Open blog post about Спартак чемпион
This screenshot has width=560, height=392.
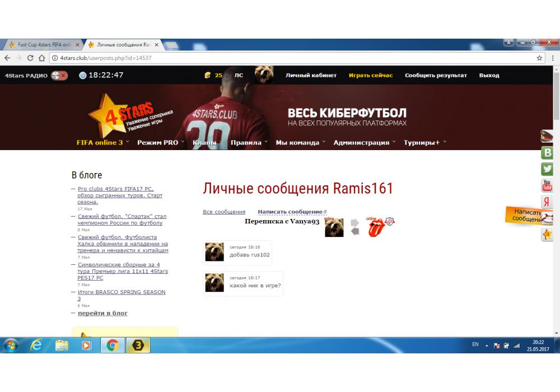[x=122, y=220]
